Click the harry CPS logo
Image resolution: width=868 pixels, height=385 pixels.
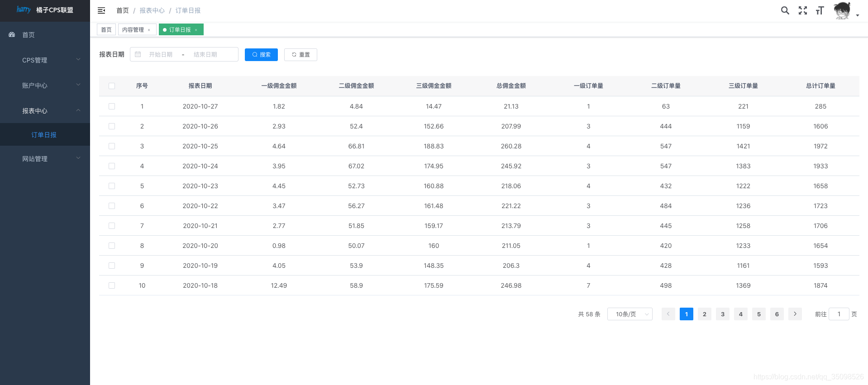pyautogui.click(x=24, y=10)
